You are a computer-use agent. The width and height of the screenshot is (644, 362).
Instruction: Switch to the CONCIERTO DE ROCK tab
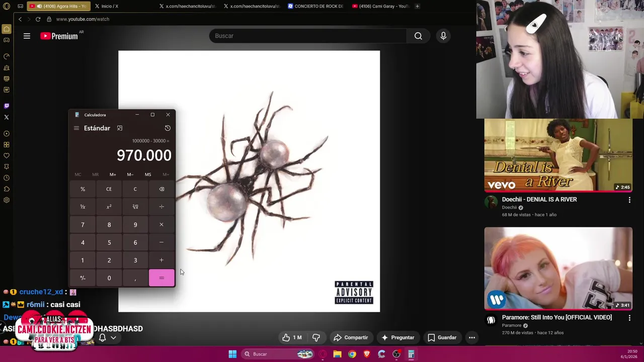point(315,6)
